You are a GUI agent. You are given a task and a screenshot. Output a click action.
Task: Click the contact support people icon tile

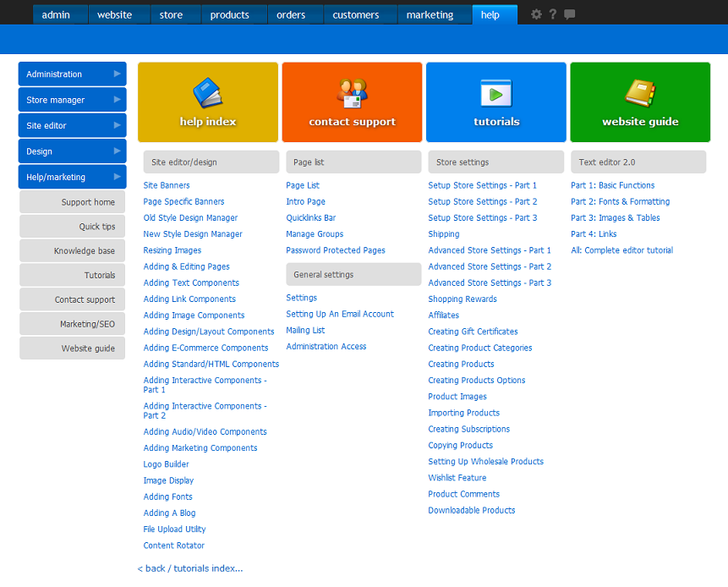[352, 102]
